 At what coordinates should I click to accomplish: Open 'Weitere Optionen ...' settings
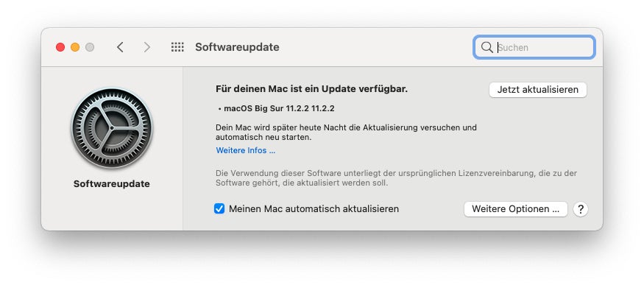click(x=516, y=209)
